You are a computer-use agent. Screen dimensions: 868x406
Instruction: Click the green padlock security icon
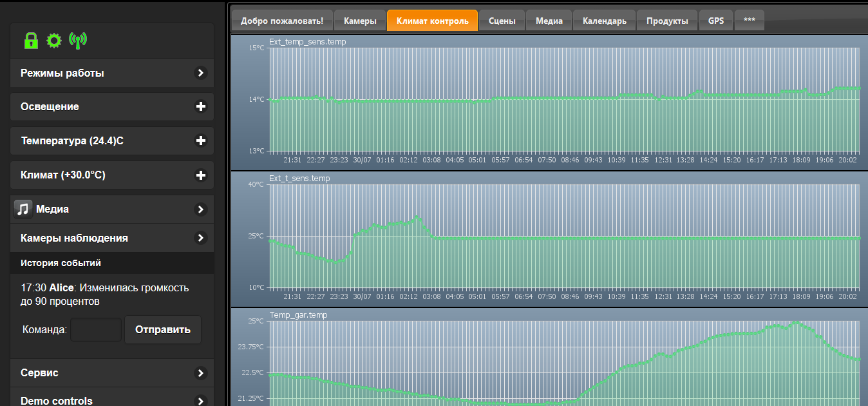coord(31,41)
